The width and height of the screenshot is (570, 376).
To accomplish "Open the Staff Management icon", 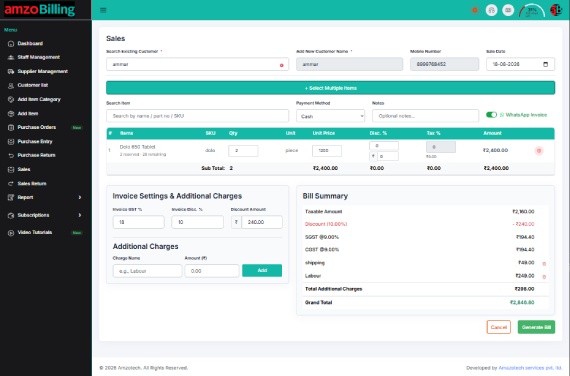I will pos(11,57).
